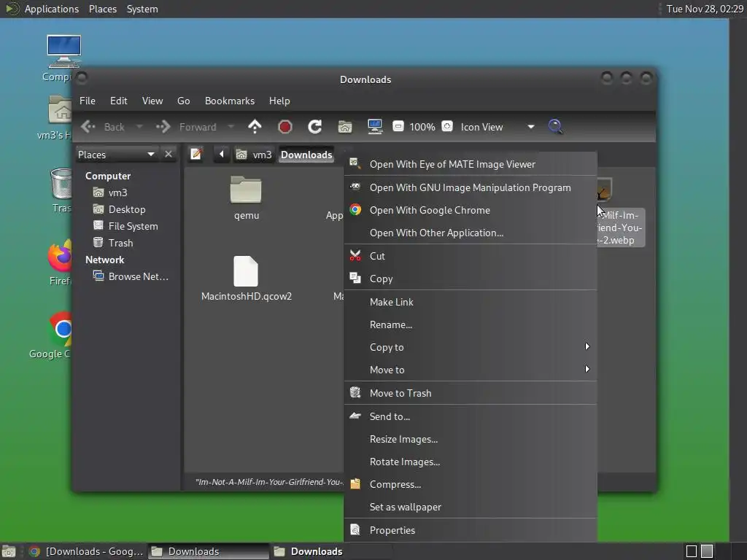Image resolution: width=747 pixels, height=560 pixels.
Task: Click the Show Desktop taskbar icon
Action: [9, 551]
